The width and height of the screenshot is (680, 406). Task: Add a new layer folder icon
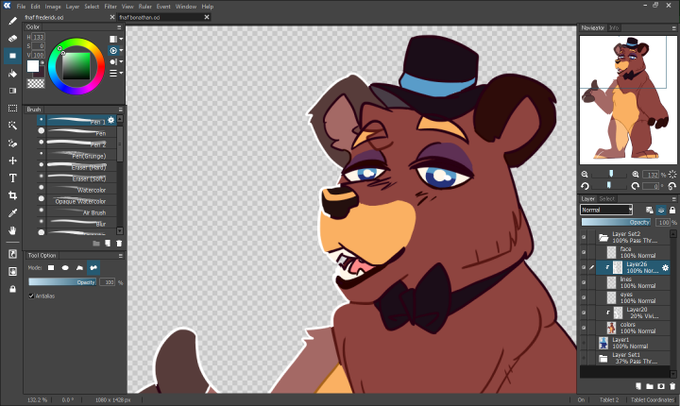[650, 386]
